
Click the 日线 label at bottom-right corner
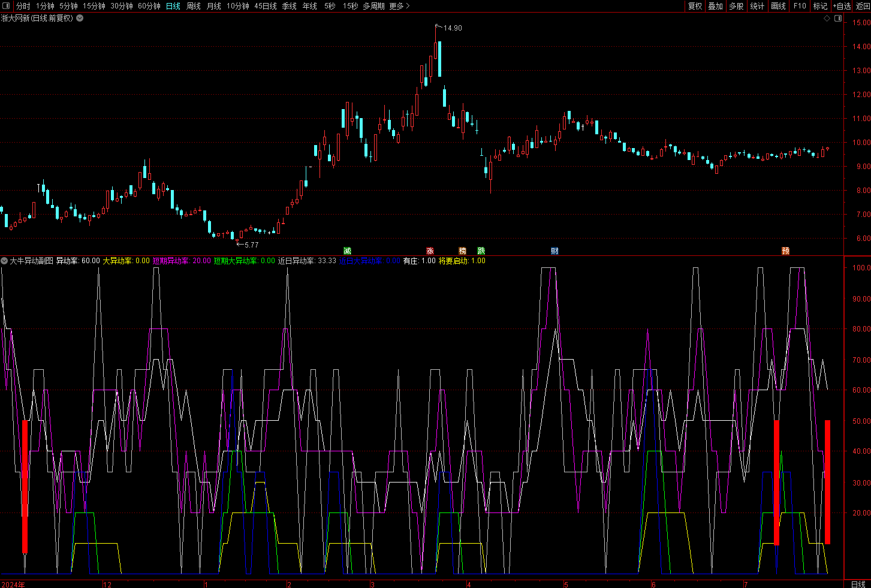[858, 584]
